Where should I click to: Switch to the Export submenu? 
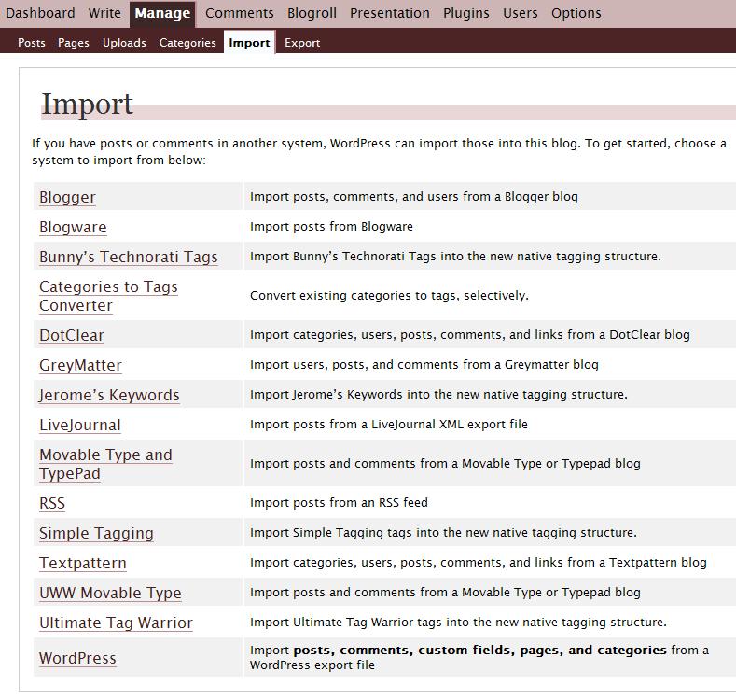click(302, 43)
